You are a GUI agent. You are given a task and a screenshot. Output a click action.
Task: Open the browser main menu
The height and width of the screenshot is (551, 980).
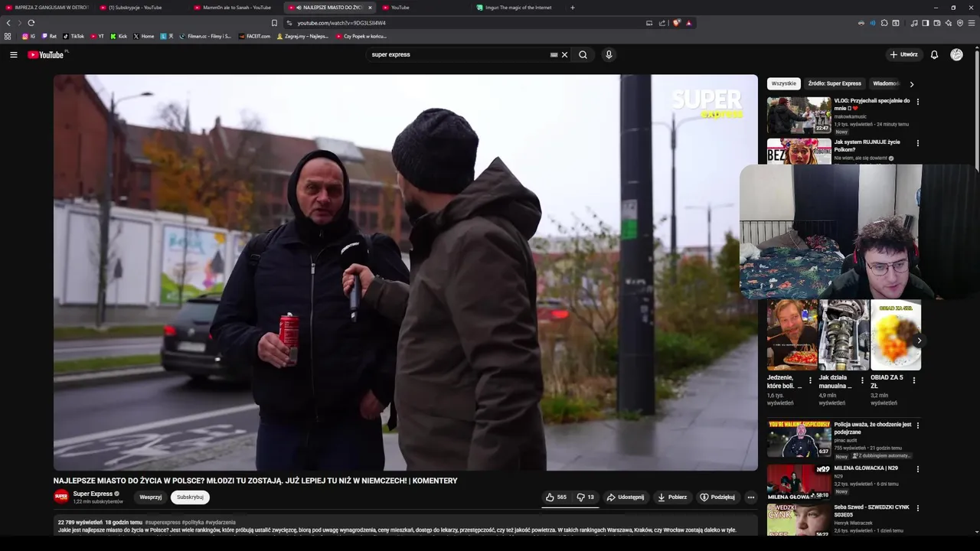coord(972,23)
